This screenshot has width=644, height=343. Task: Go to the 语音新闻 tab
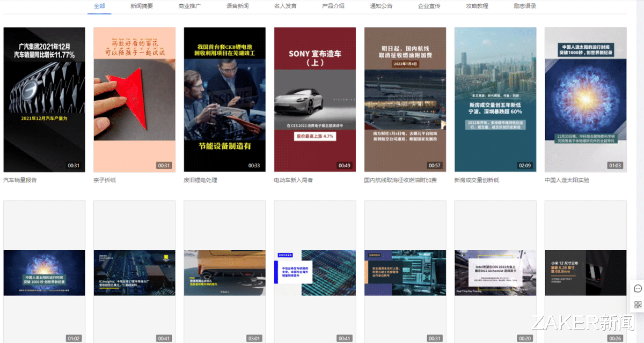(237, 6)
